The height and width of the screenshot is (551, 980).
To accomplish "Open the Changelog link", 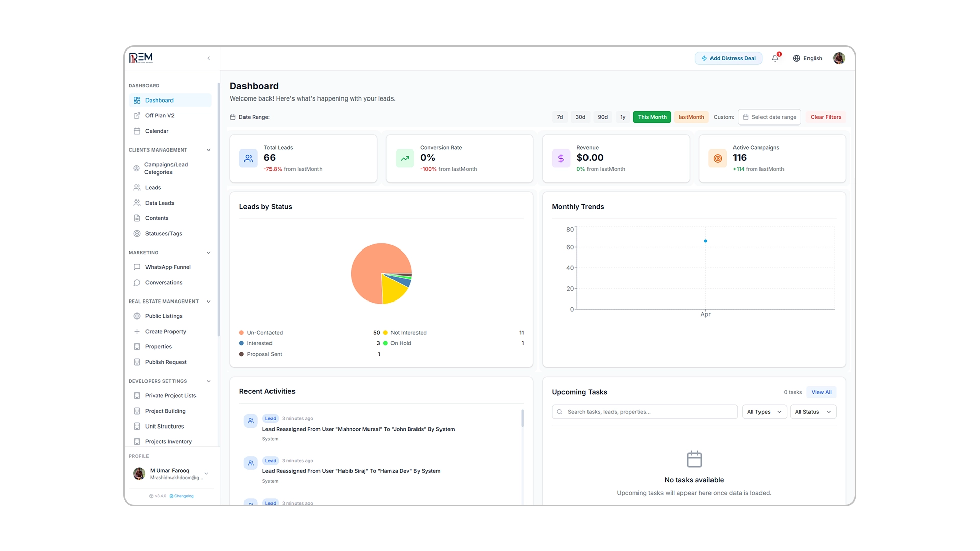I will [182, 496].
